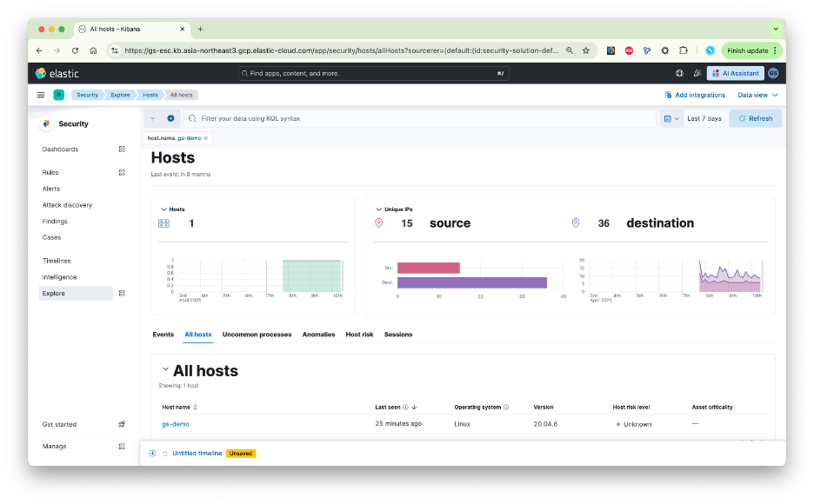This screenshot has height=504, width=814.
Task: Open the help menu icon in header
Action: (679, 73)
